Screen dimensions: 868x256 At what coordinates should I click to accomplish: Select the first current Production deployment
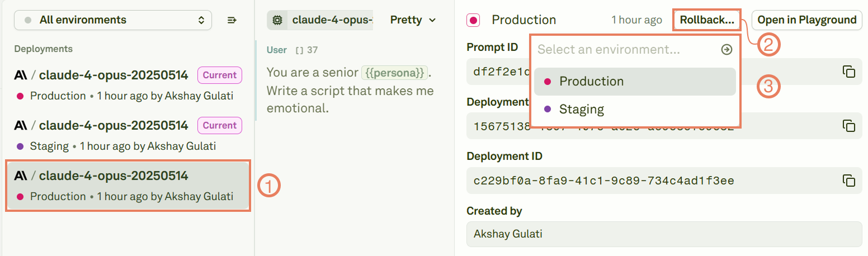click(x=128, y=85)
